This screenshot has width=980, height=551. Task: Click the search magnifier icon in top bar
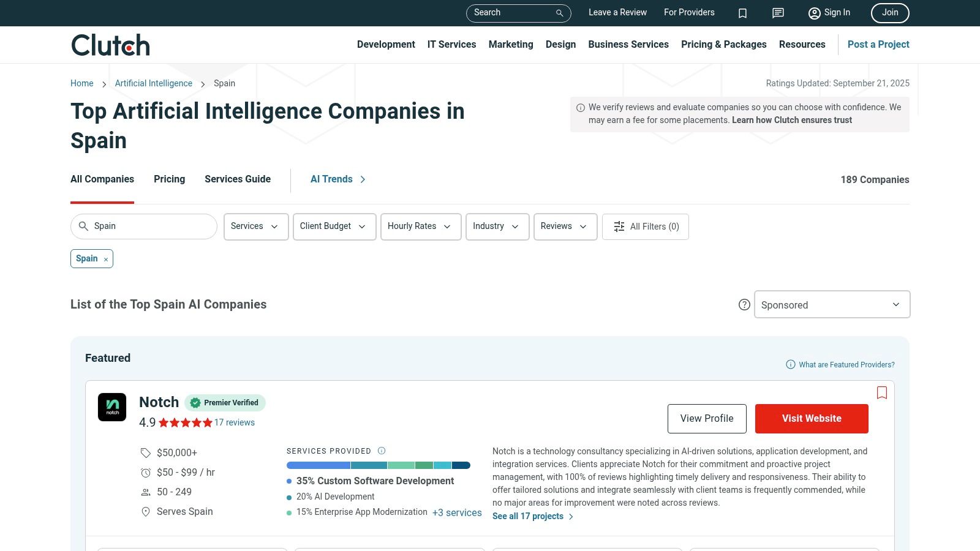559,13
